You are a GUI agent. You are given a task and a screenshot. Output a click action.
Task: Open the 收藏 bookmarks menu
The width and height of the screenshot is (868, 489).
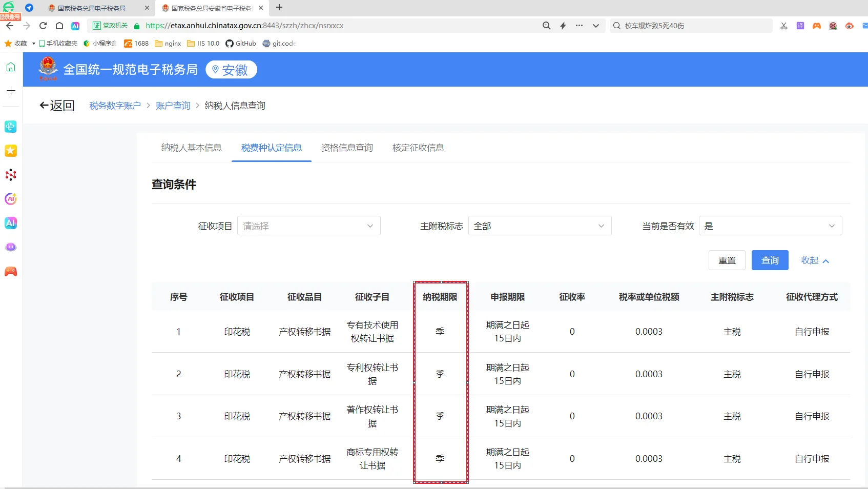click(20, 44)
